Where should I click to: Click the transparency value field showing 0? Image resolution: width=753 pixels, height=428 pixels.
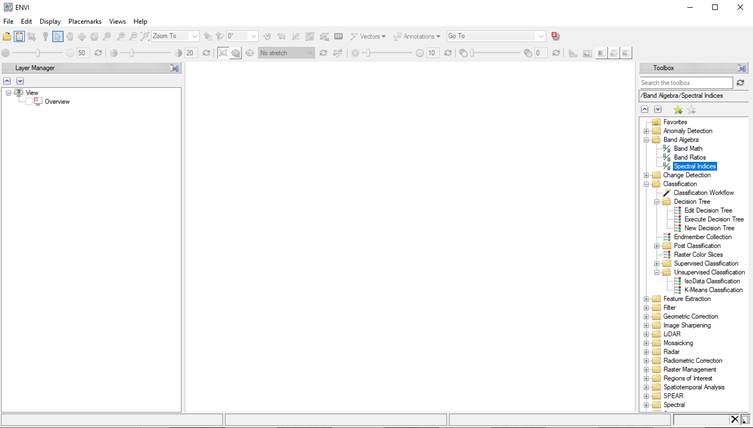coord(540,53)
